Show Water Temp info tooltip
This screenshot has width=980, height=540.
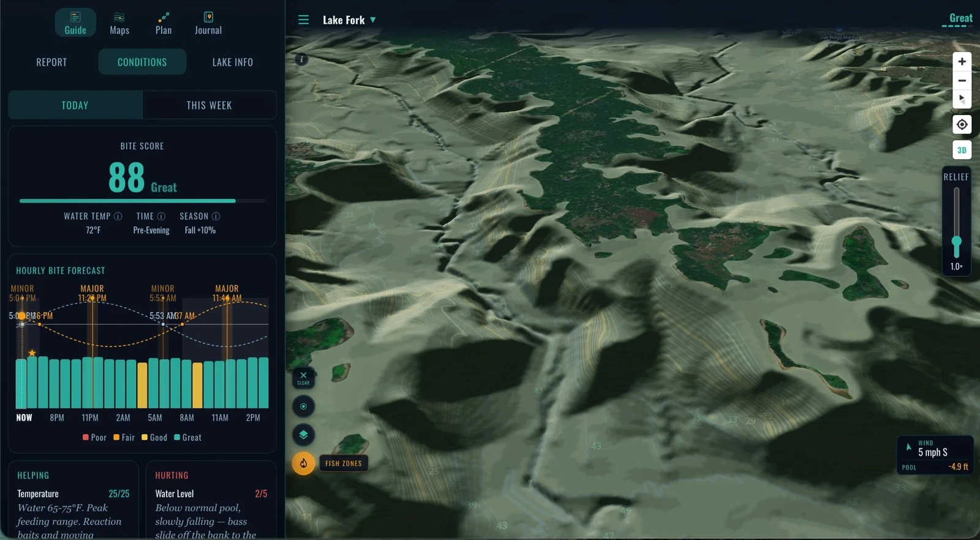point(118,216)
